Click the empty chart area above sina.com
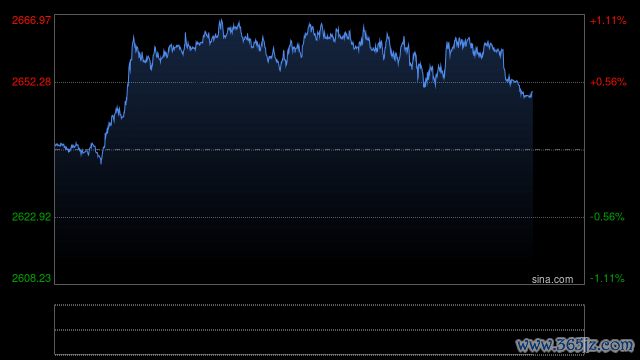640x360 pixels. (558, 184)
